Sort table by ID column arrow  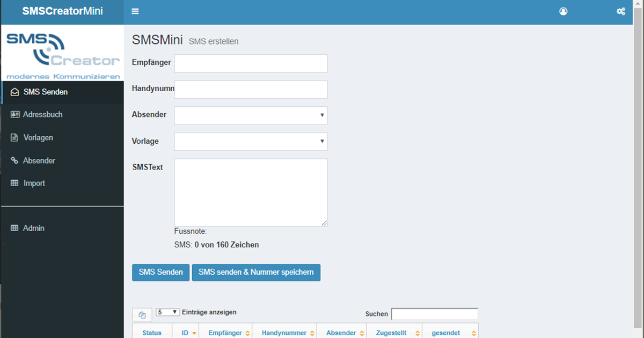pyautogui.click(x=194, y=333)
